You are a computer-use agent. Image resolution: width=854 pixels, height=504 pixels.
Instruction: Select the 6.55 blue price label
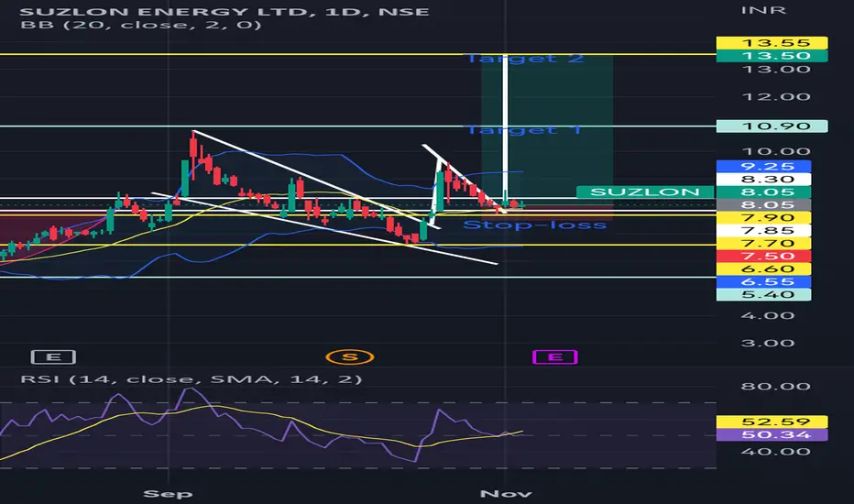tap(763, 281)
